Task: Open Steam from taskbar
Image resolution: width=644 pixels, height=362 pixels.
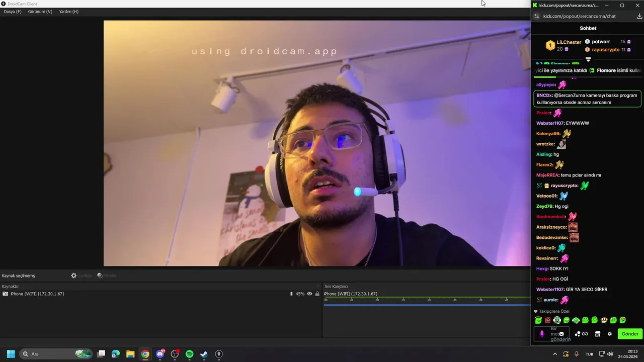Action: pos(204,354)
